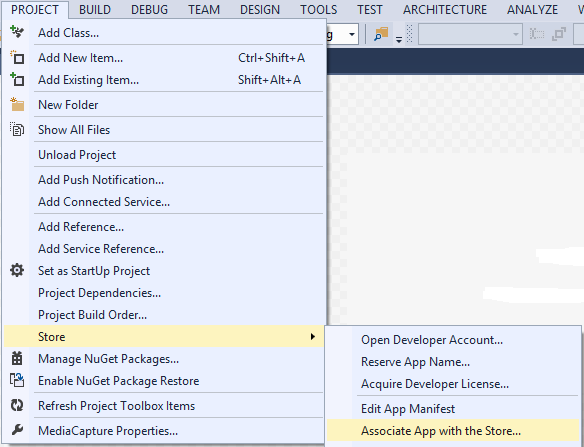Select Add Connected Service...

coord(164,202)
